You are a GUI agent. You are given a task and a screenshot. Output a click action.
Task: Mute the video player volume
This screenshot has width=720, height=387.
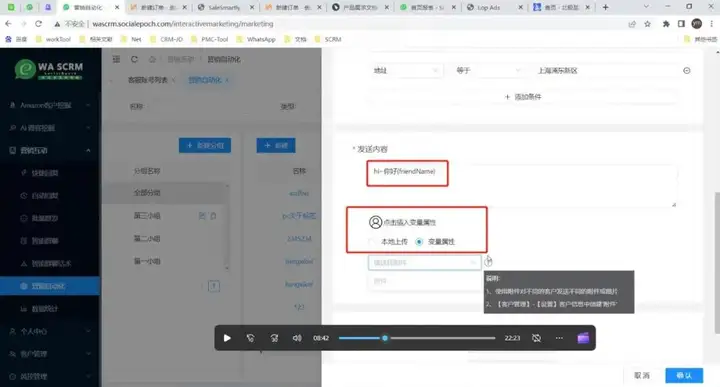(x=297, y=338)
